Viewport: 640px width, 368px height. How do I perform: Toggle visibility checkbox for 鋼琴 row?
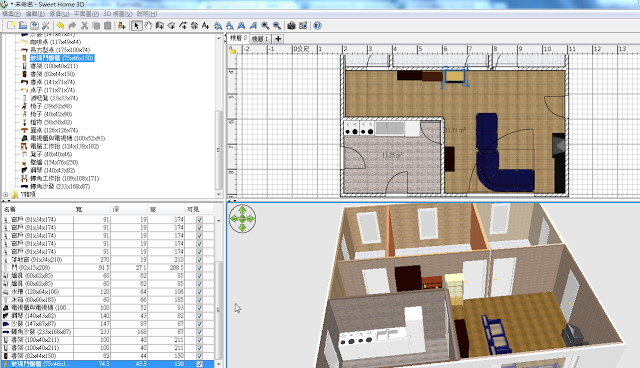click(200, 316)
